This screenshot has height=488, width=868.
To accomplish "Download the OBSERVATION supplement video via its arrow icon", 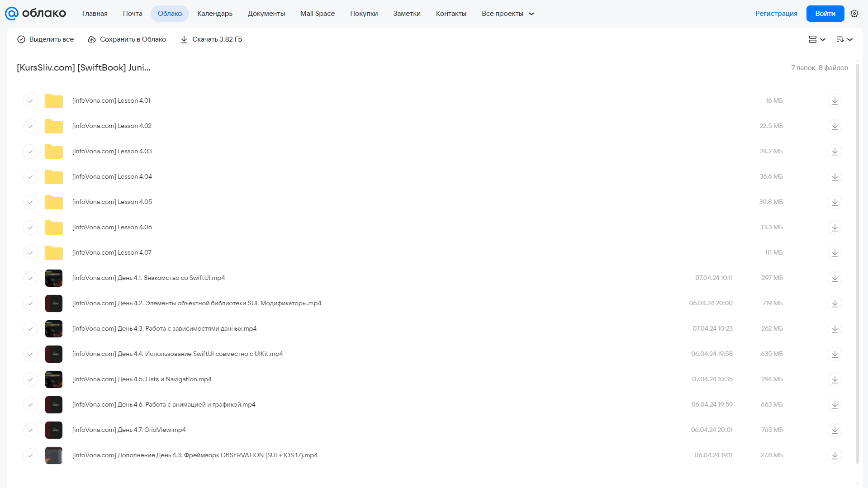I will point(835,455).
